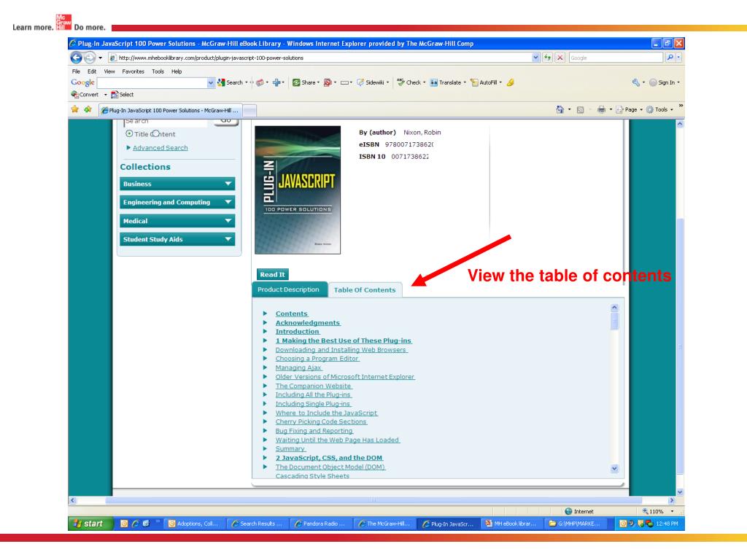Image resolution: width=747 pixels, height=560 pixels.
Task: Click expand arrow beside The Companion Website
Action: tap(265, 386)
